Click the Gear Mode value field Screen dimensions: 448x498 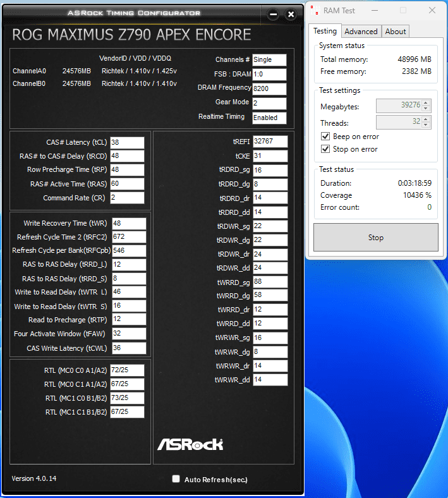[269, 104]
